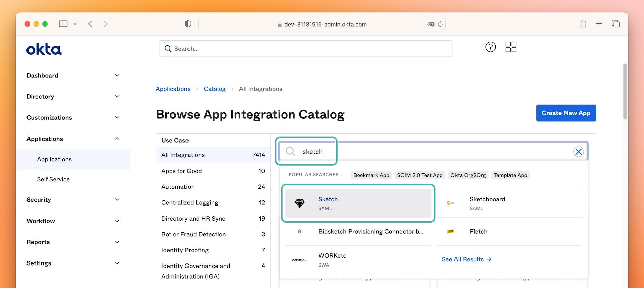Go back with Safari back arrow
Screen dimensions: 644x288
pyautogui.click(x=90, y=24)
